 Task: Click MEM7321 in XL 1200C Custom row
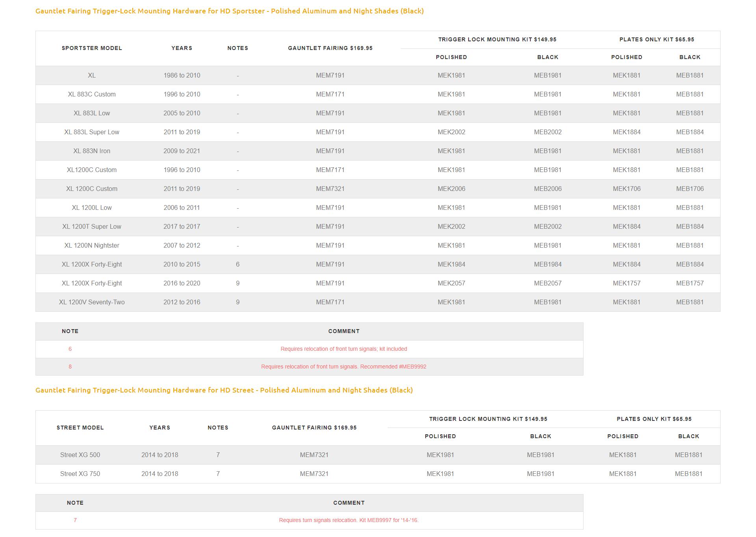[330, 189]
